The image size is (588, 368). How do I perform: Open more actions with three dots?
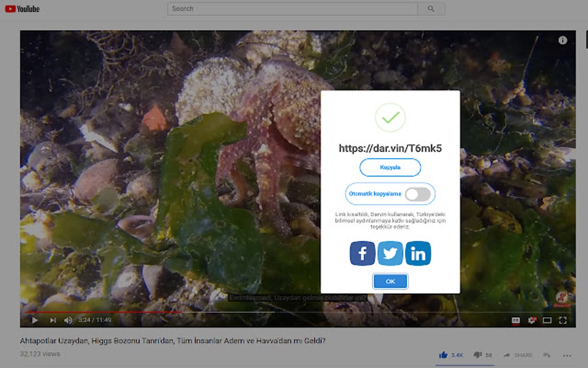(567, 355)
